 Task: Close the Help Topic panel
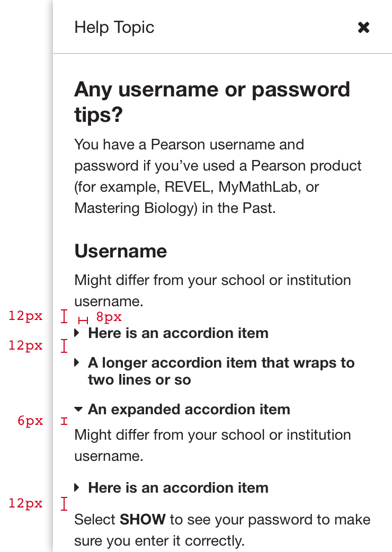363,28
